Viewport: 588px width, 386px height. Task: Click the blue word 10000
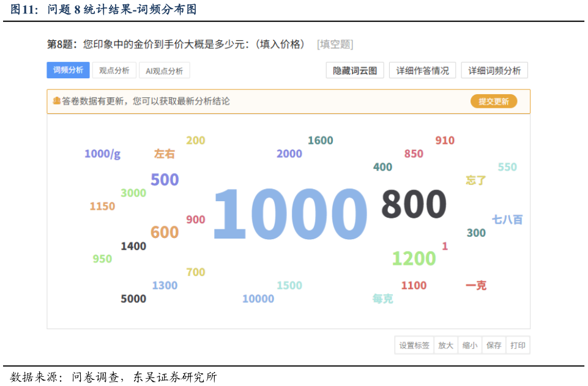point(258,299)
